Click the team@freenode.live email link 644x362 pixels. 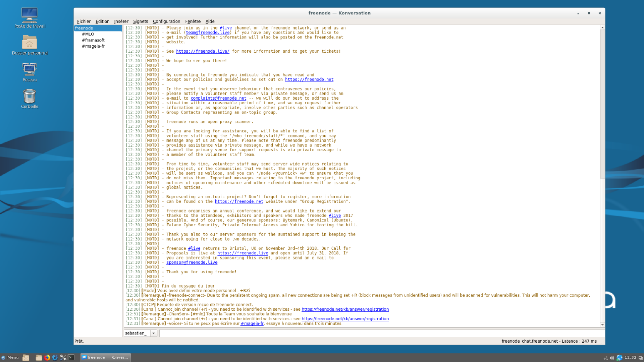click(208, 33)
